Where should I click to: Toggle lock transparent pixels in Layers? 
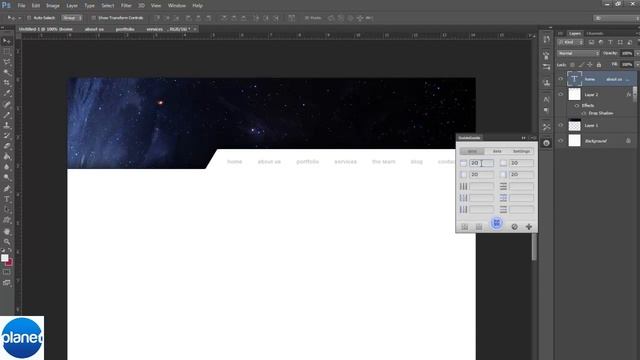point(572,65)
